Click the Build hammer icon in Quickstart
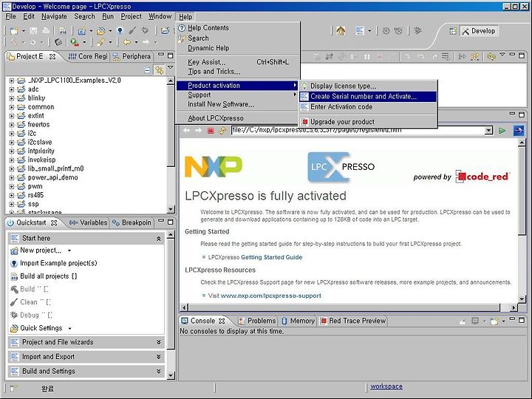532x399 pixels. click(14, 290)
